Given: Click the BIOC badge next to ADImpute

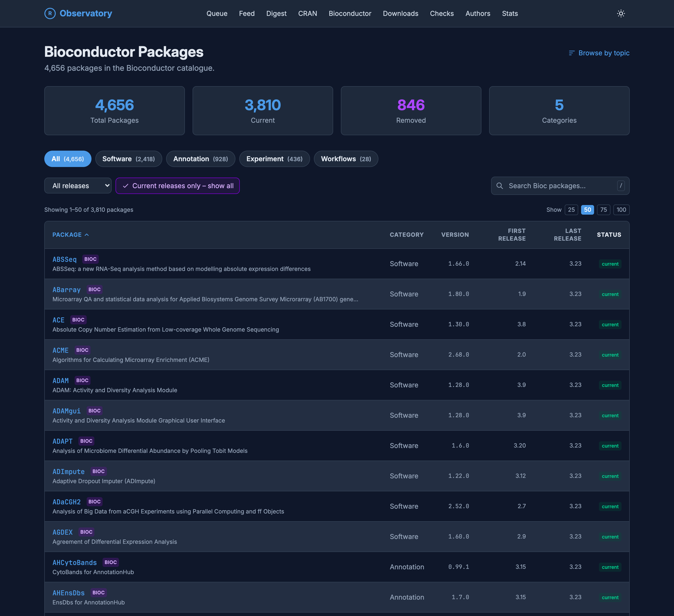Looking at the screenshot, I should [98, 472].
